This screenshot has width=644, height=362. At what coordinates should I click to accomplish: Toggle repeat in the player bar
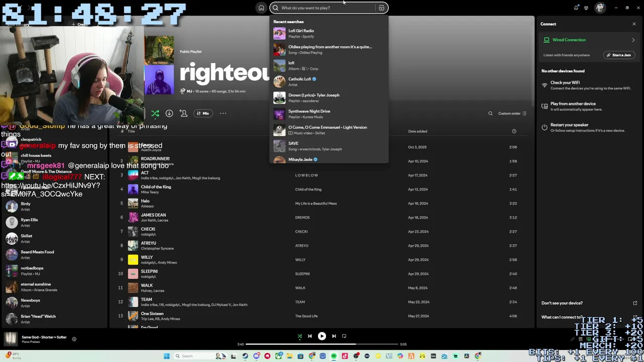344,336
